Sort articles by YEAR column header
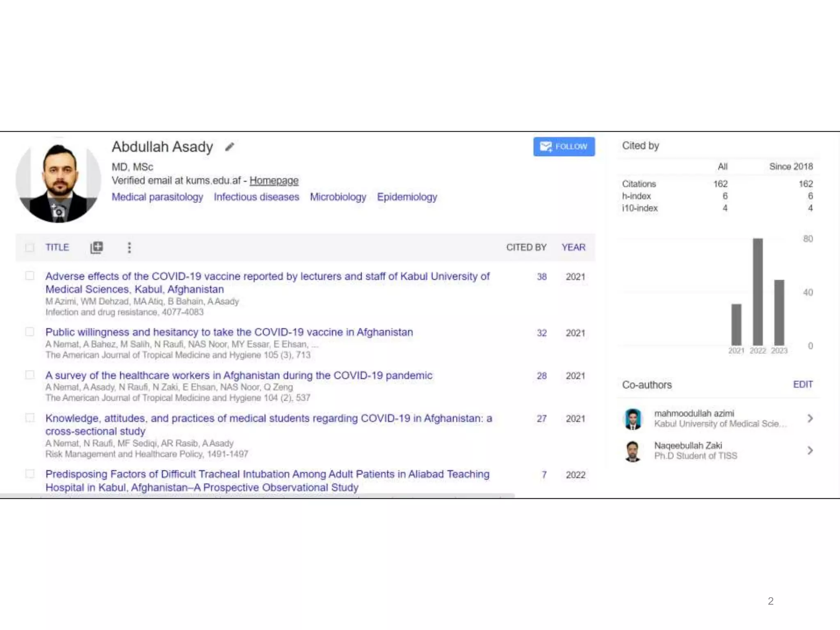This screenshot has width=840, height=630. pyautogui.click(x=573, y=247)
